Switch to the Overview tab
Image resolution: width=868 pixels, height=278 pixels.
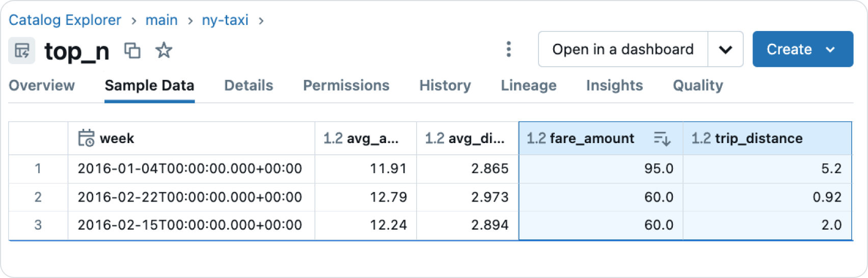pyautogui.click(x=42, y=86)
